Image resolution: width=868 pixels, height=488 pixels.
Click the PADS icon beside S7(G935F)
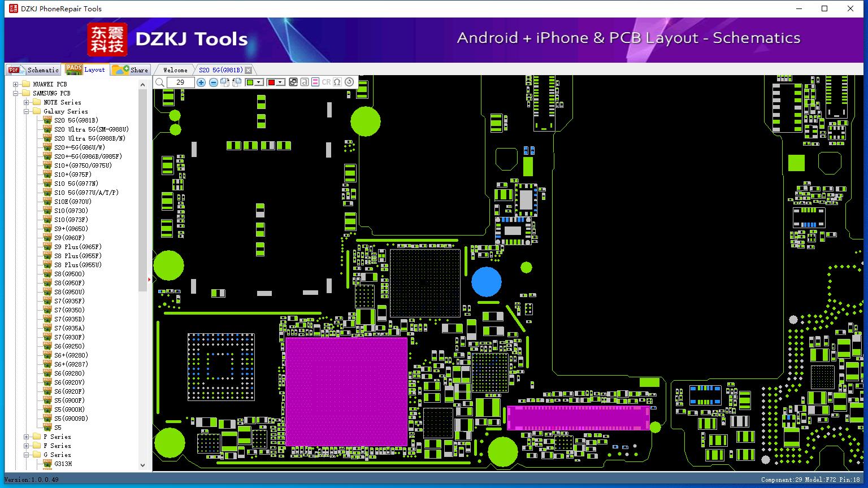(x=47, y=301)
